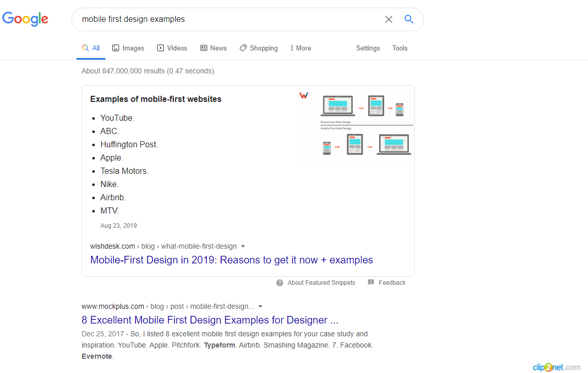
Task: Switch to the Images tab
Action: pyautogui.click(x=128, y=48)
